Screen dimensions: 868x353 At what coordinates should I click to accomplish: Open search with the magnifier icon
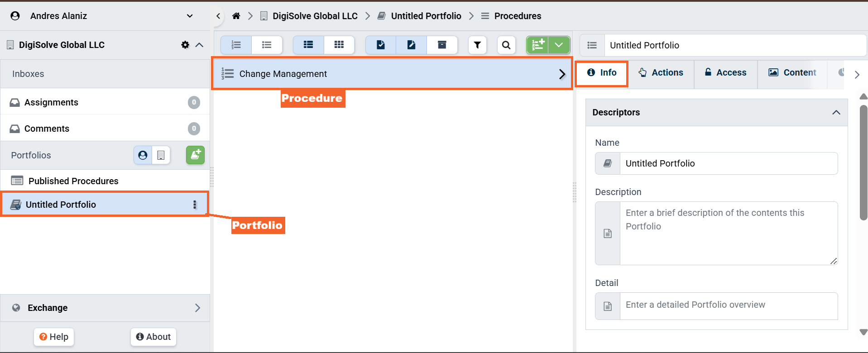coord(506,45)
